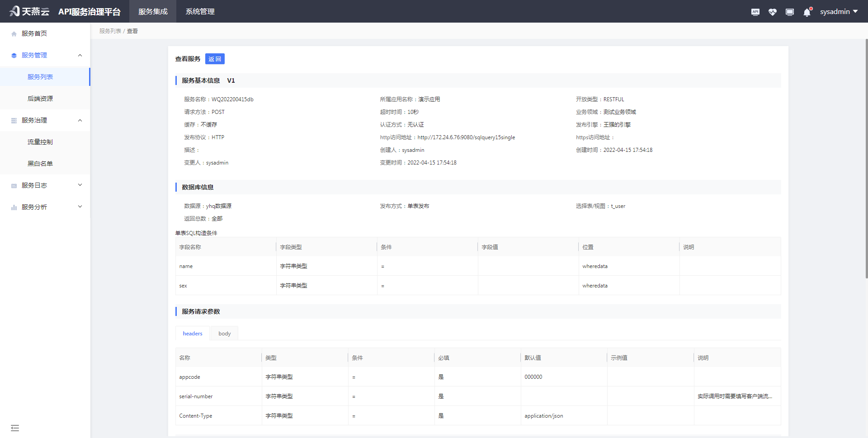Screen dimensions: 868x438
Task: Switch to the body tab
Action: tap(224, 333)
